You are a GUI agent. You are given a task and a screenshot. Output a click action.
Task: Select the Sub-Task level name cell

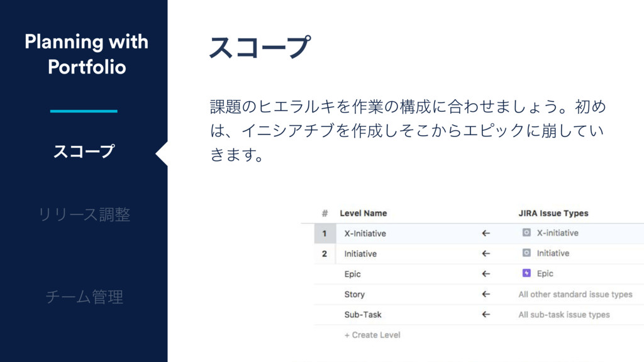tap(363, 315)
